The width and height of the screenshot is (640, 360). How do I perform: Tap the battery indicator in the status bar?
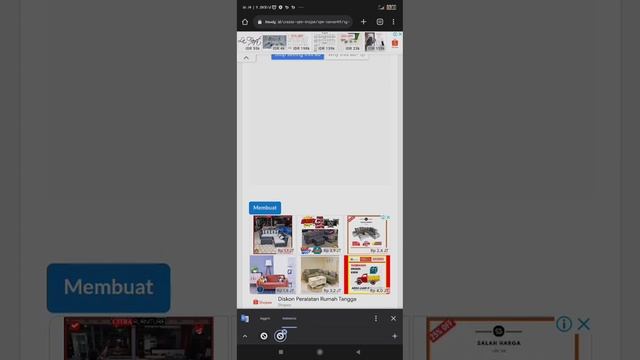coord(391,7)
